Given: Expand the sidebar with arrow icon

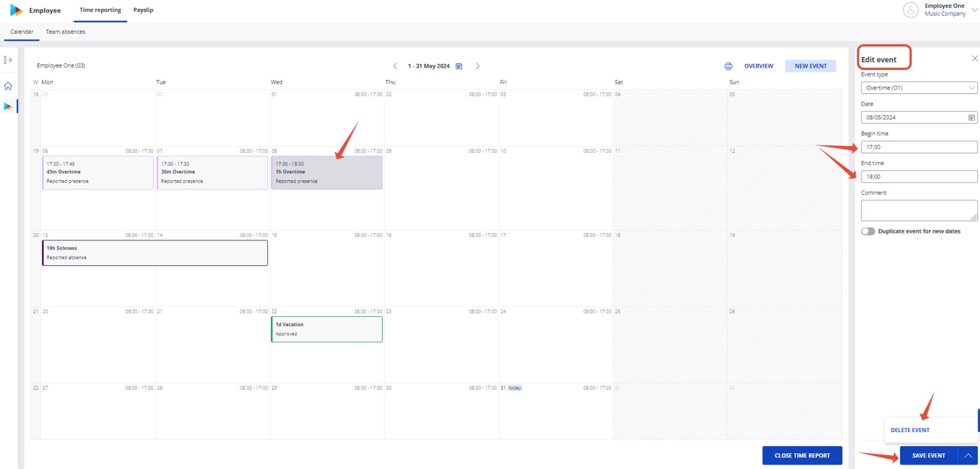Looking at the screenshot, I should (x=8, y=60).
